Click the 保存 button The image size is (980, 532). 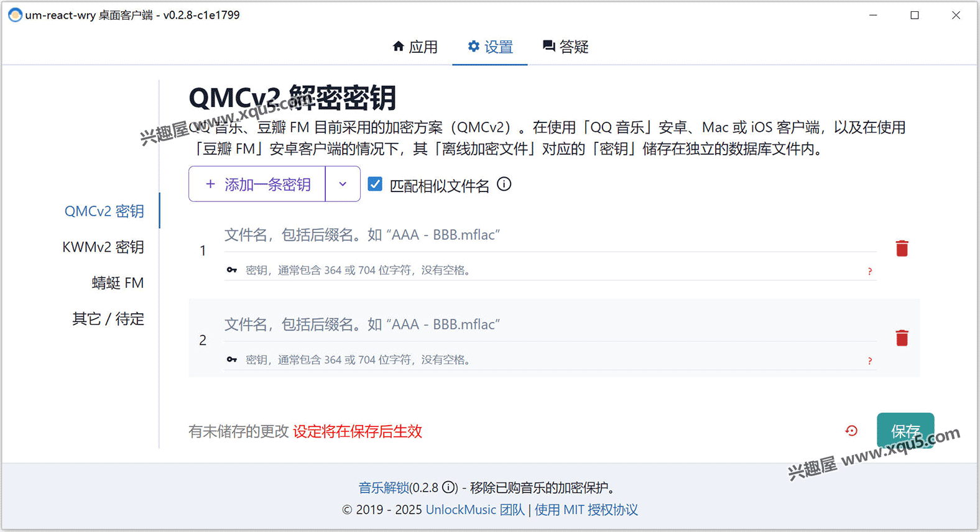pos(905,431)
